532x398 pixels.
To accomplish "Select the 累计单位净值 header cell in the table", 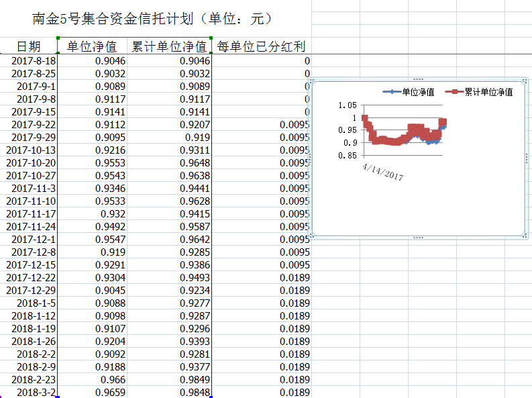I will coord(169,46).
